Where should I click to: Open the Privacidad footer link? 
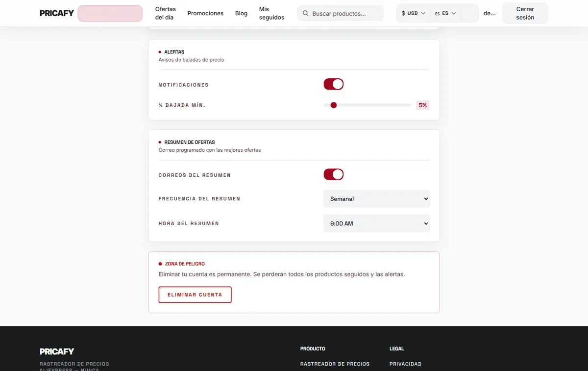pos(405,364)
